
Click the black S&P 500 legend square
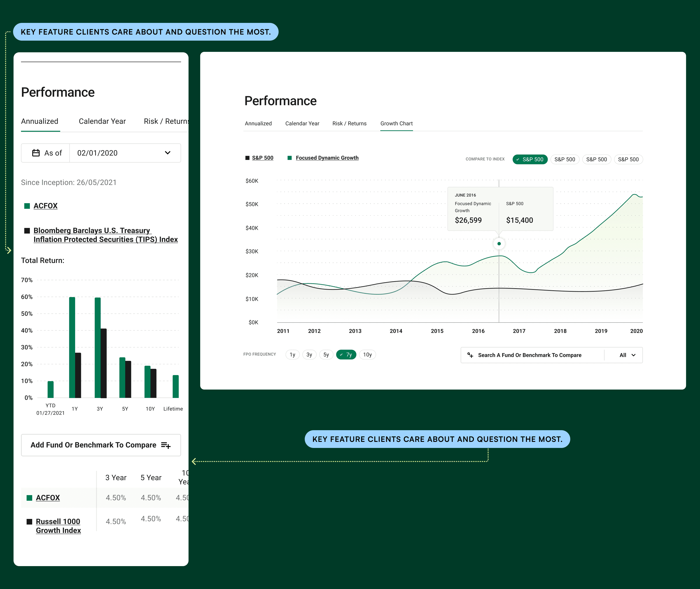[247, 158]
